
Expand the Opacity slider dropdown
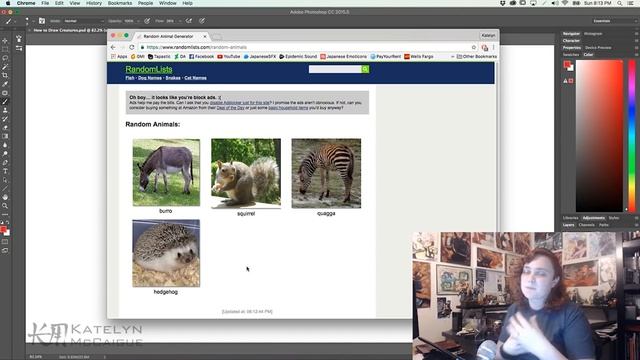[x=138, y=21]
